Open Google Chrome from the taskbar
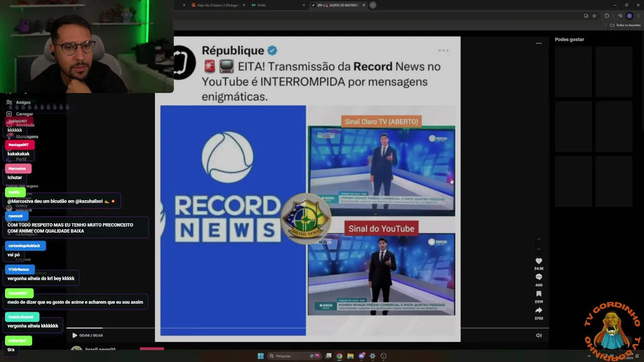Screen dimensions: 644x362 click(x=340, y=356)
